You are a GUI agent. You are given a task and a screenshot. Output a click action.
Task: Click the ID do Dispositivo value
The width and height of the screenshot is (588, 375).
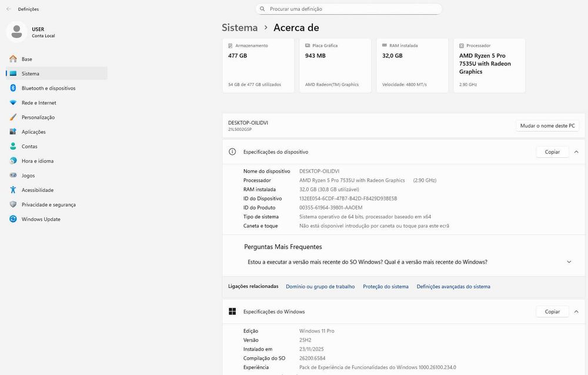(x=348, y=198)
